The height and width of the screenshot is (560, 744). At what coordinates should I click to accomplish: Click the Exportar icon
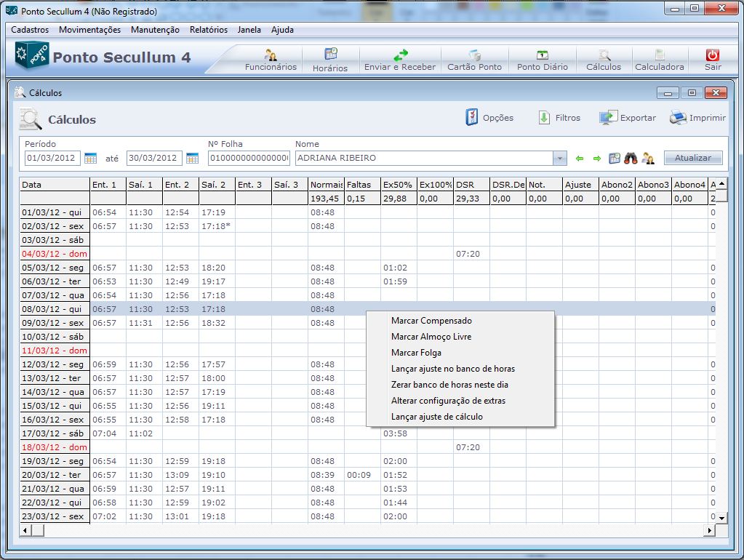coord(608,117)
